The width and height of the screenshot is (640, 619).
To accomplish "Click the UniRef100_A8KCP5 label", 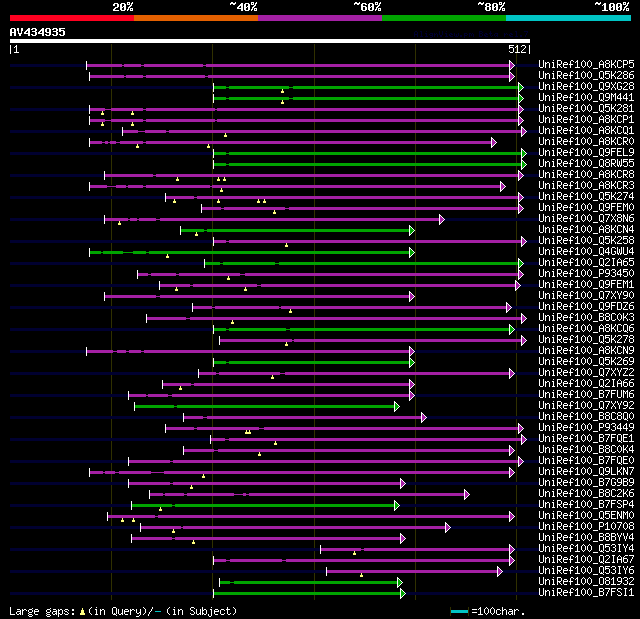I will (x=586, y=64).
